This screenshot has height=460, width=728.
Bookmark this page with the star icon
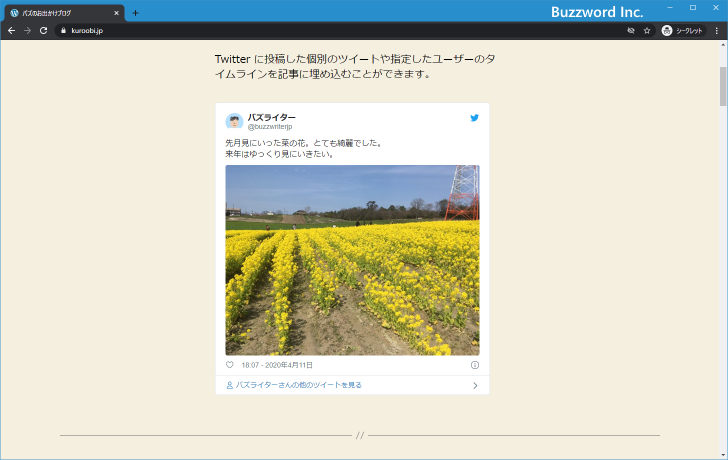point(647,31)
